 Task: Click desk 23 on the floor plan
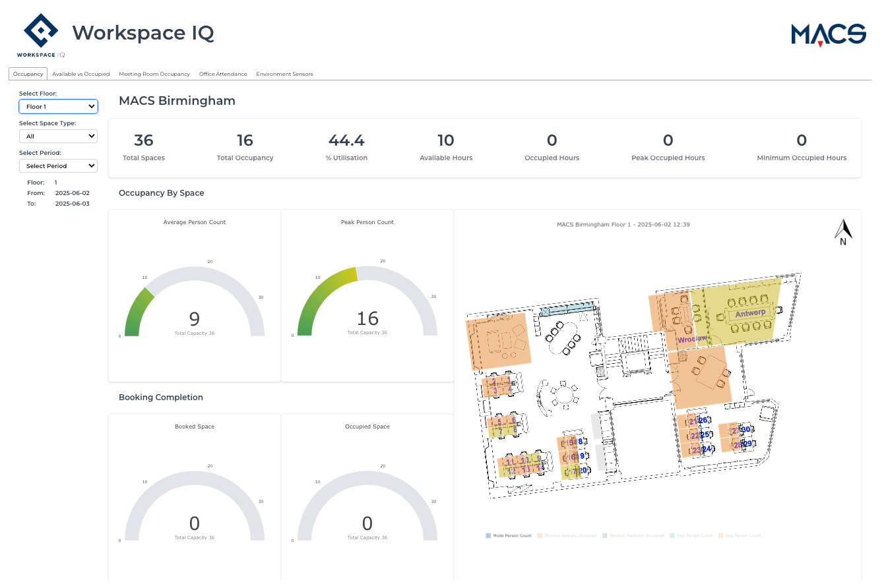point(697,450)
